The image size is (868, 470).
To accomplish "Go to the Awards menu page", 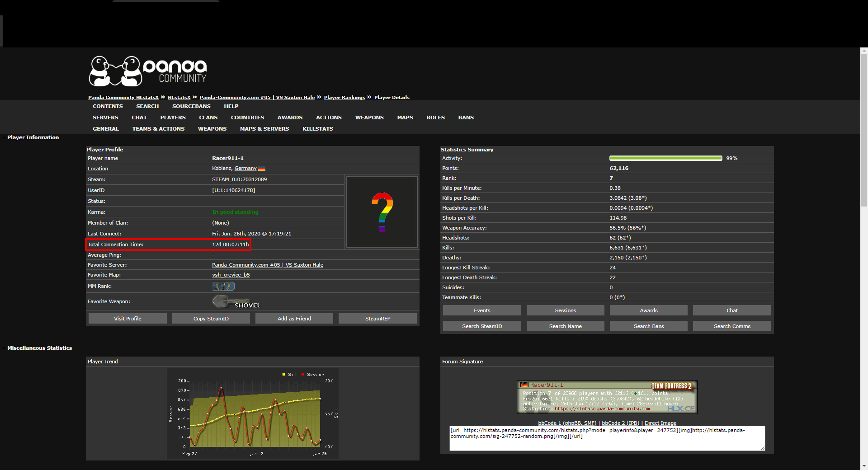I will [290, 117].
